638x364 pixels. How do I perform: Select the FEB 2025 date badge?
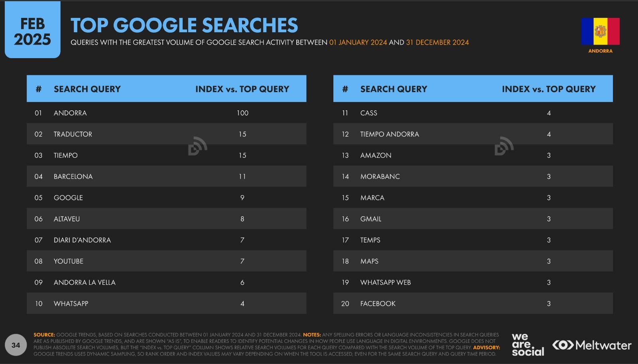coord(32,31)
